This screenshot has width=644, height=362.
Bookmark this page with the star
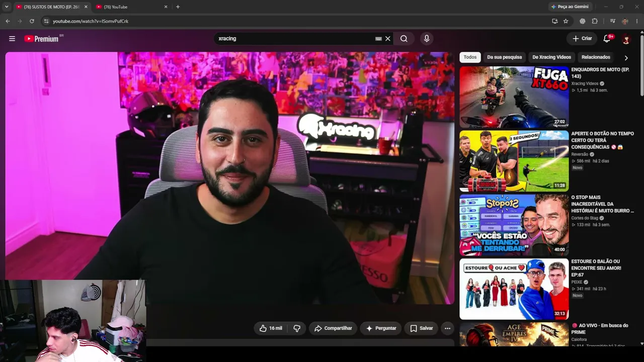566,21
